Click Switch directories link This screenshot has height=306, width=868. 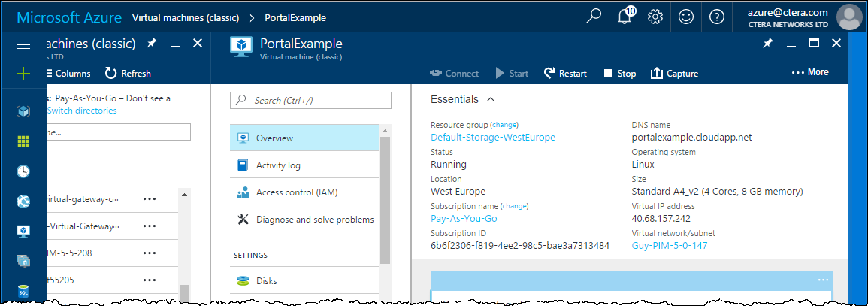82,110
